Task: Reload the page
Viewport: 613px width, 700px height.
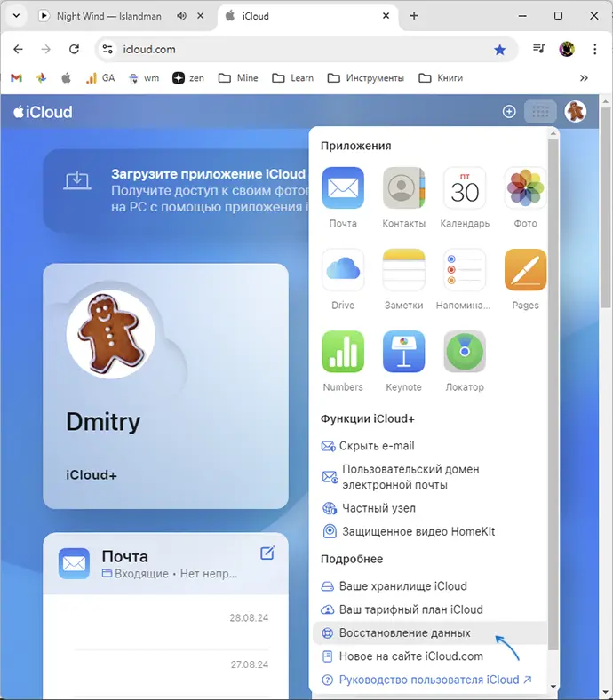Action: pyautogui.click(x=74, y=49)
